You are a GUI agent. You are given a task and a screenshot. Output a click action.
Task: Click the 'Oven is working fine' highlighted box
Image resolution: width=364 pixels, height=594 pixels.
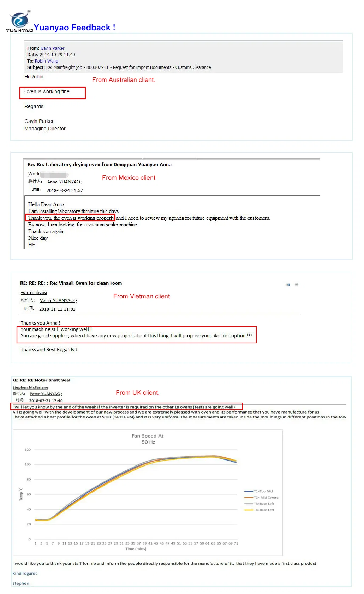click(x=52, y=93)
